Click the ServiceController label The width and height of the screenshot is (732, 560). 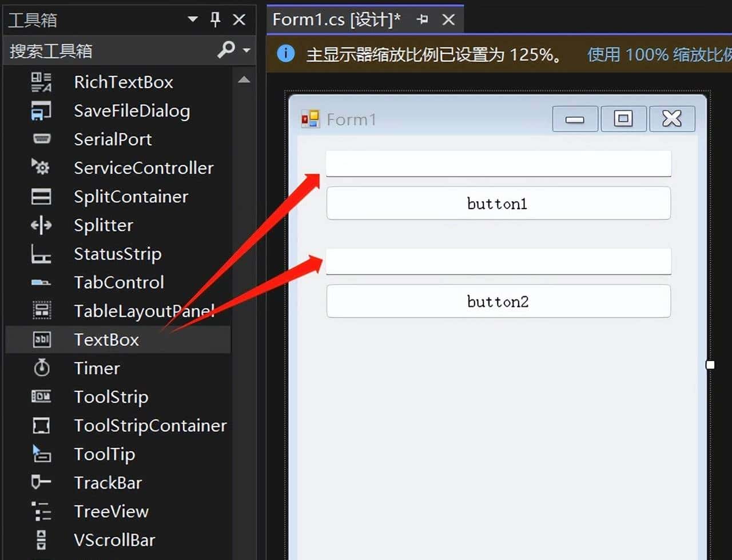[144, 168]
